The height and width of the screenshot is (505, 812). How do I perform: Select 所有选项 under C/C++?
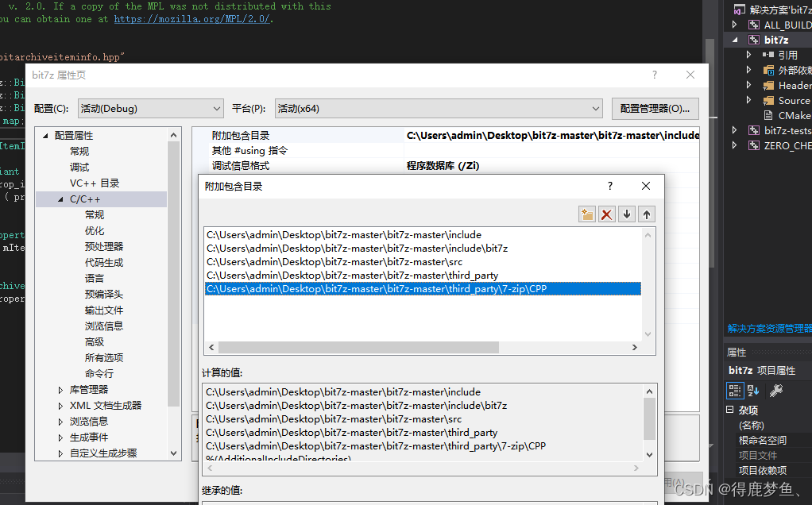[104, 357]
